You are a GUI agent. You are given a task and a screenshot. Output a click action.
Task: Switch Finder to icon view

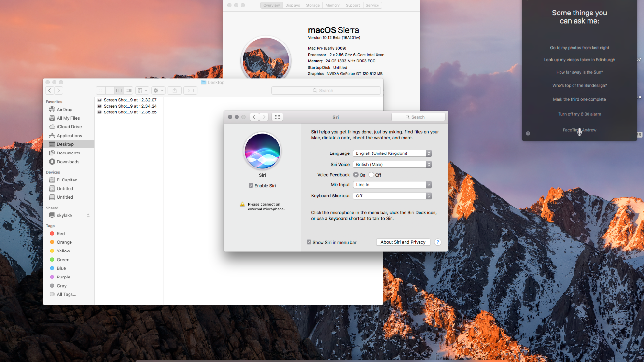click(100, 90)
